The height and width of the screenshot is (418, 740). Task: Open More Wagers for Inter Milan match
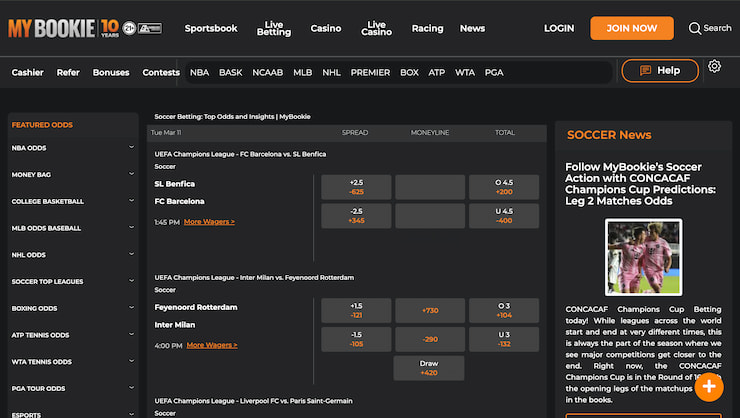[212, 345]
